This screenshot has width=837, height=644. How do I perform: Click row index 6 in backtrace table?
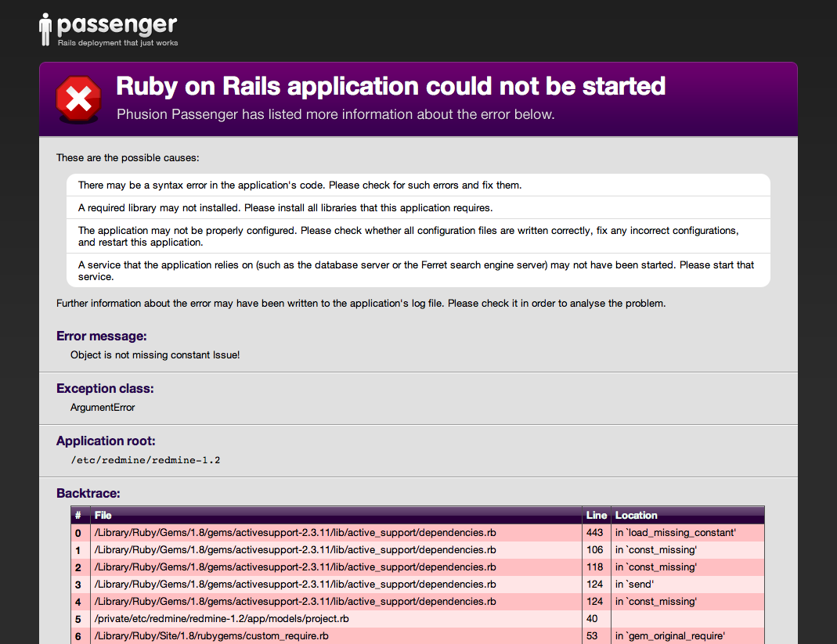tap(78, 636)
